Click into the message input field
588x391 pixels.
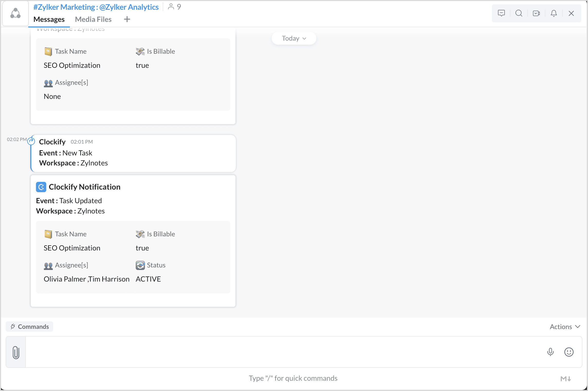[283, 352]
